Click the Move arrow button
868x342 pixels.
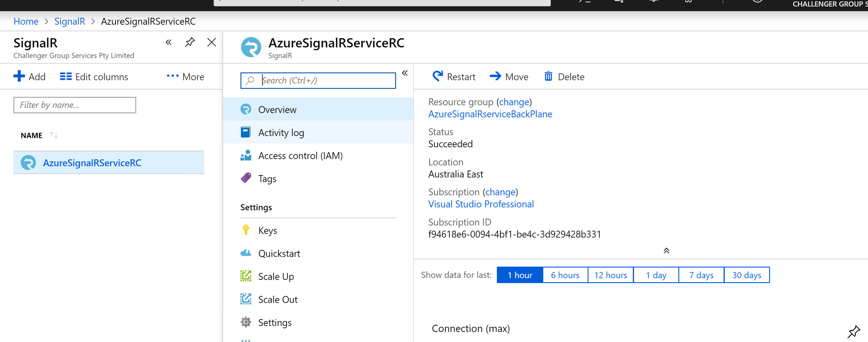tap(509, 77)
